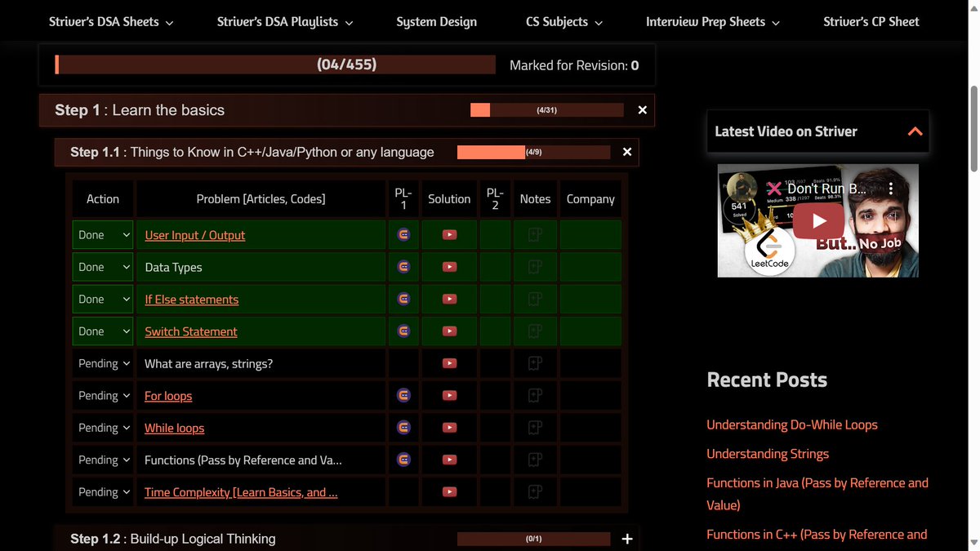Image resolution: width=980 pixels, height=551 pixels.
Task: Open User Input / Output article link
Action: point(195,235)
